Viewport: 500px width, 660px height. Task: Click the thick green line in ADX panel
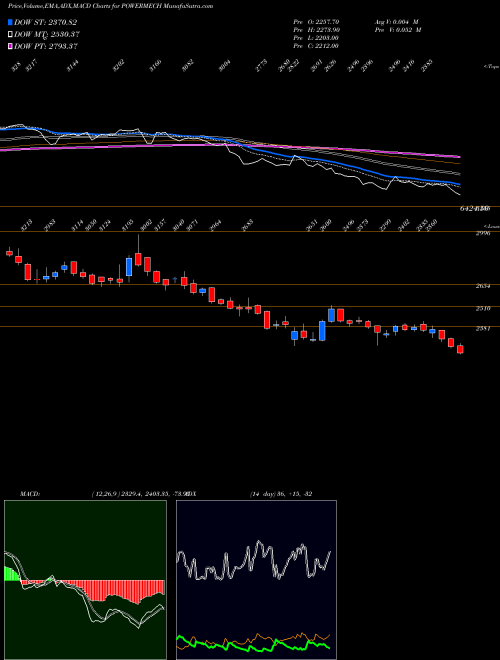tap(253, 644)
